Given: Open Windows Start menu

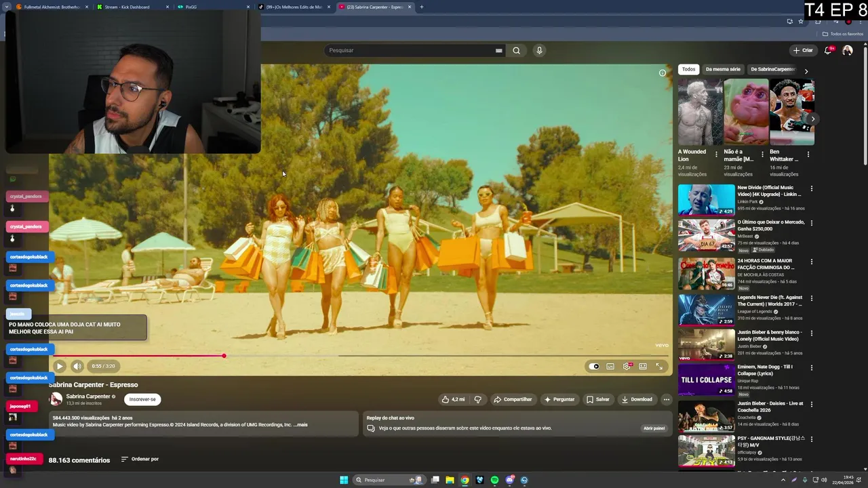Looking at the screenshot, I should click(x=344, y=480).
